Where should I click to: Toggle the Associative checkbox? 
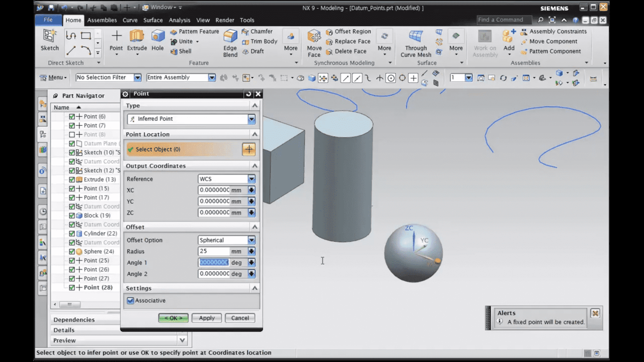(x=131, y=300)
